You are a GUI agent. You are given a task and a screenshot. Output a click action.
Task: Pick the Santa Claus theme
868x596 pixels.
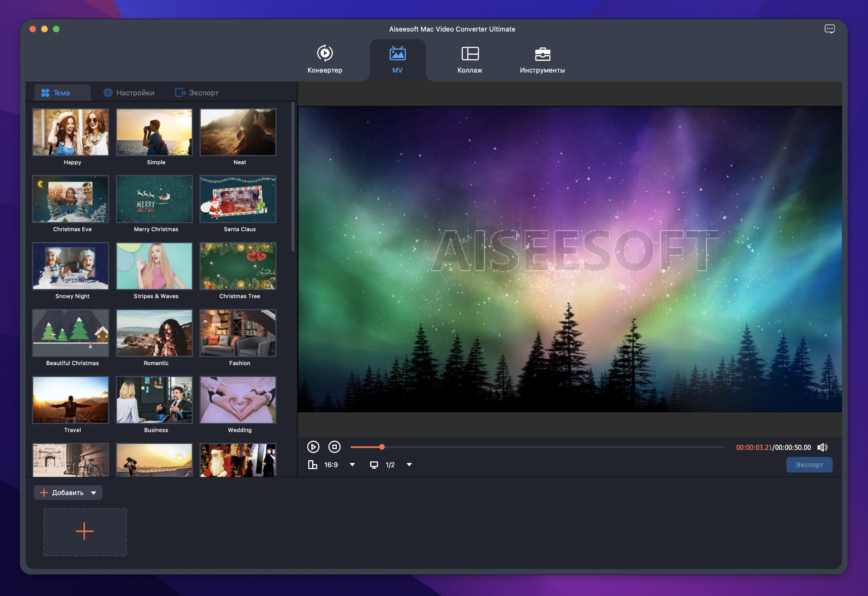tap(238, 199)
